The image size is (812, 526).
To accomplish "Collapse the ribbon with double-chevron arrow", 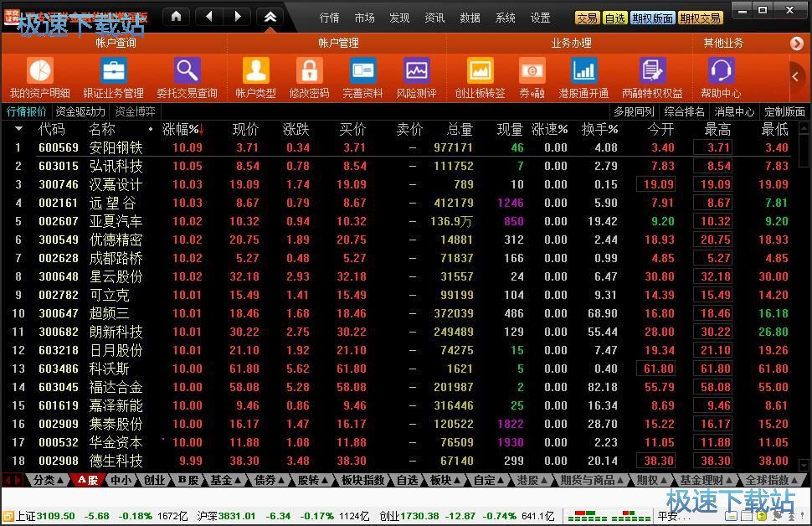I will [270, 17].
